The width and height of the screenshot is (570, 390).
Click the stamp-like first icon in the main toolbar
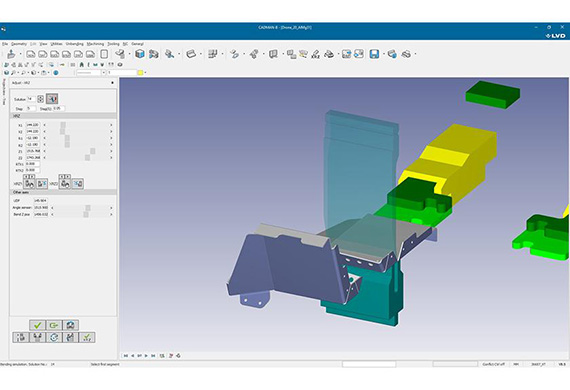tap(11, 54)
